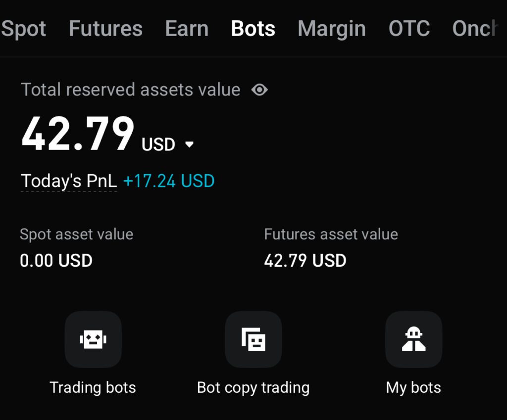The height and width of the screenshot is (420, 507).
Task: Select the Bots tab
Action: (x=253, y=29)
